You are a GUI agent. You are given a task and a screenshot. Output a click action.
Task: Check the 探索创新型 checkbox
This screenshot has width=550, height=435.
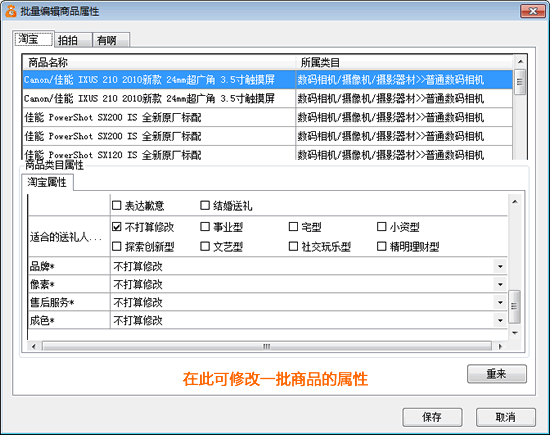click(x=116, y=246)
